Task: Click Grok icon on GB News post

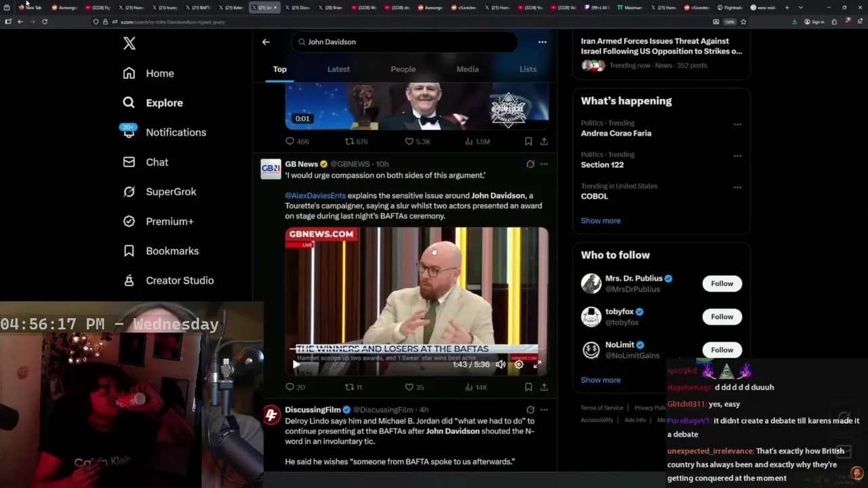Action: [530, 164]
